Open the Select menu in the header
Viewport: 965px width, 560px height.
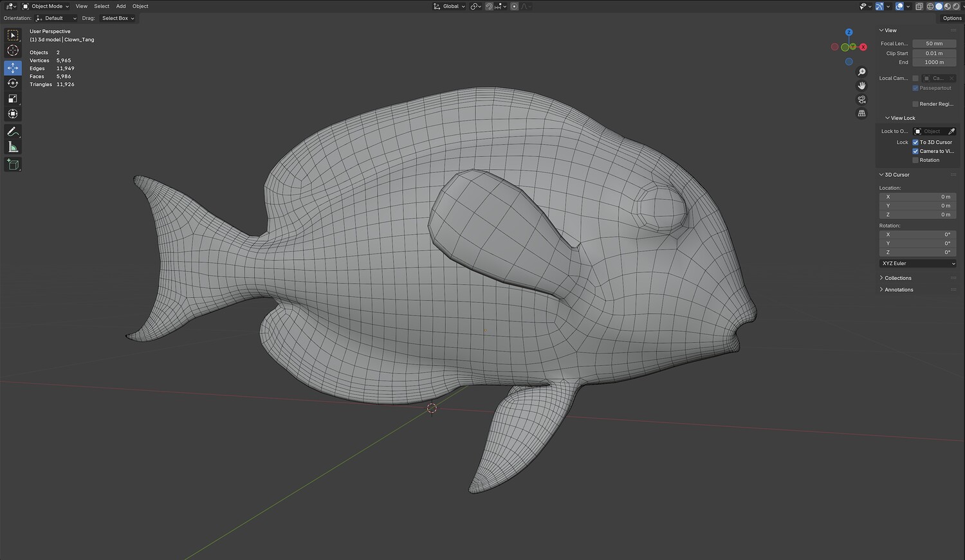[102, 6]
